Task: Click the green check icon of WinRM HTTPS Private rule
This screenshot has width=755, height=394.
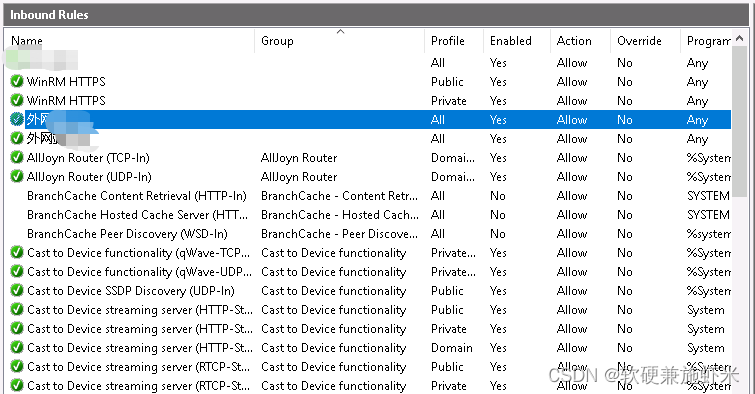Action: 17,100
